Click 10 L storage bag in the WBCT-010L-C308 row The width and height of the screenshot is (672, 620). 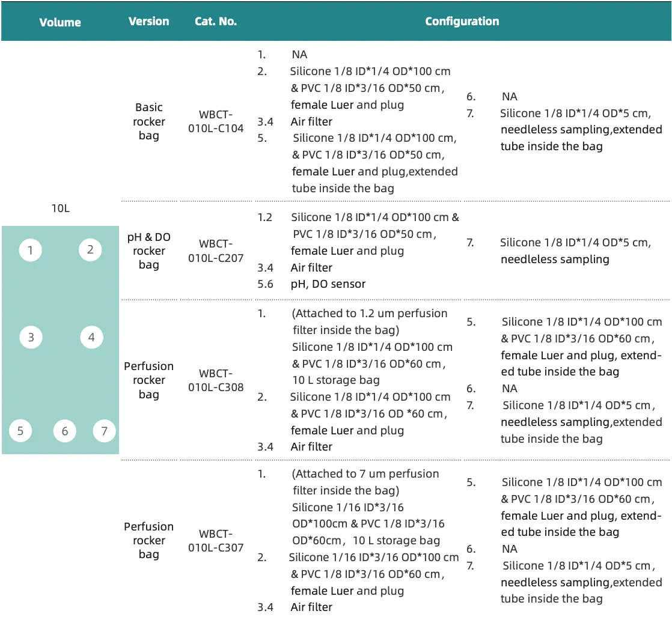(336, 380)
